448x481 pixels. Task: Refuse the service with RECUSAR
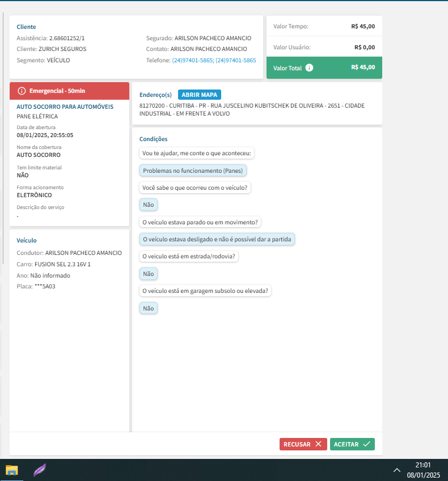click(303, 444)
